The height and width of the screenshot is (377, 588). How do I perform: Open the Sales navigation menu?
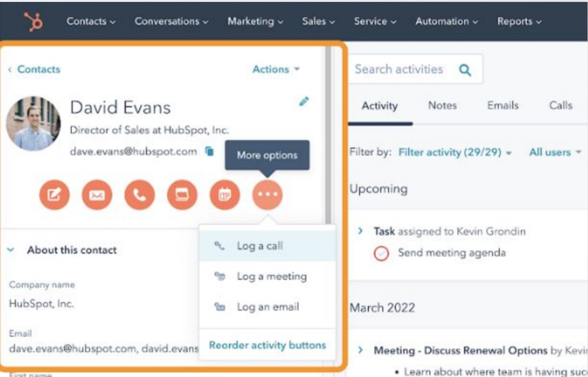pyautogui.click(x=319, y=21)
